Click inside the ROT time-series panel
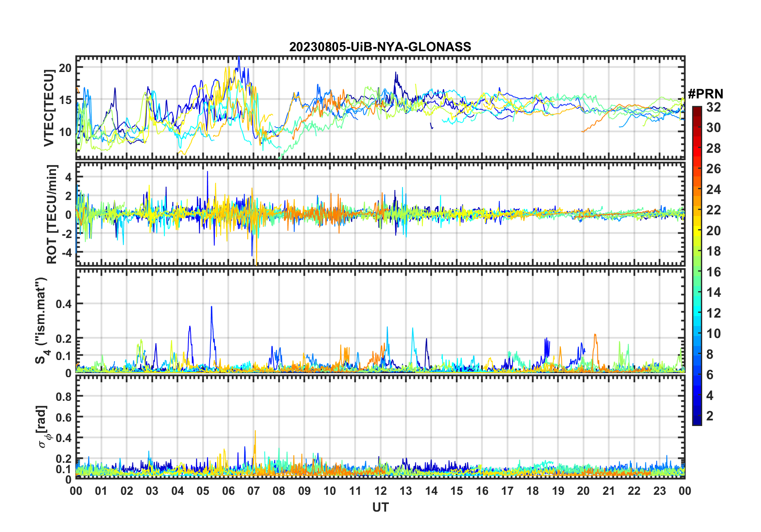The image size is (761, 532). point(380,214)
